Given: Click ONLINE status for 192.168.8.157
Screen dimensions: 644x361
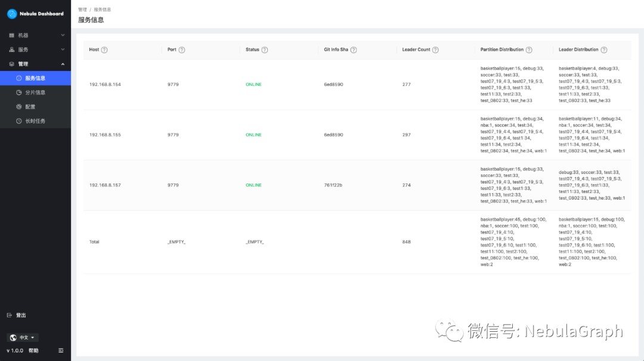Looking at the screenshot, I should point(253,185).
